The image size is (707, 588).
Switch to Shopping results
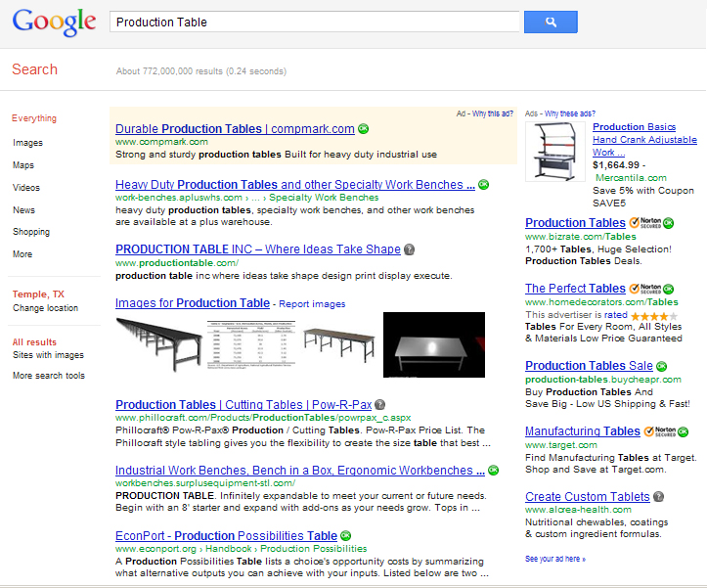click(x=31, y=232)
